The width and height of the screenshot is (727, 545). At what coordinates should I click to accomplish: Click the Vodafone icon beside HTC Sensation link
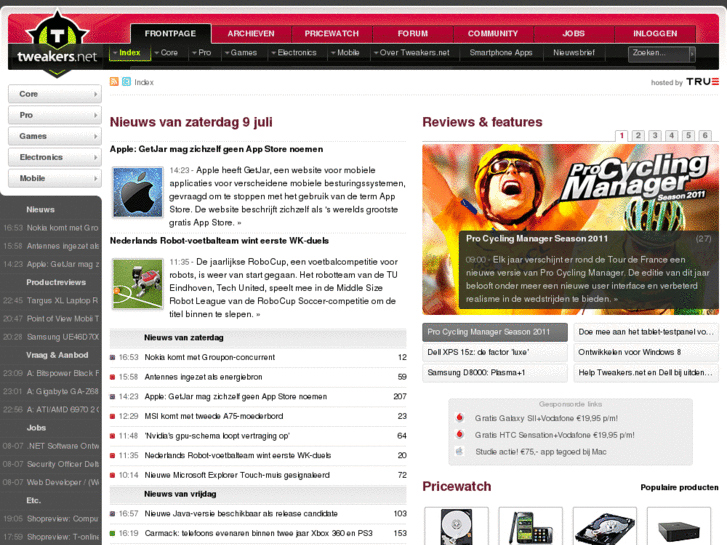tap(459, 435)
